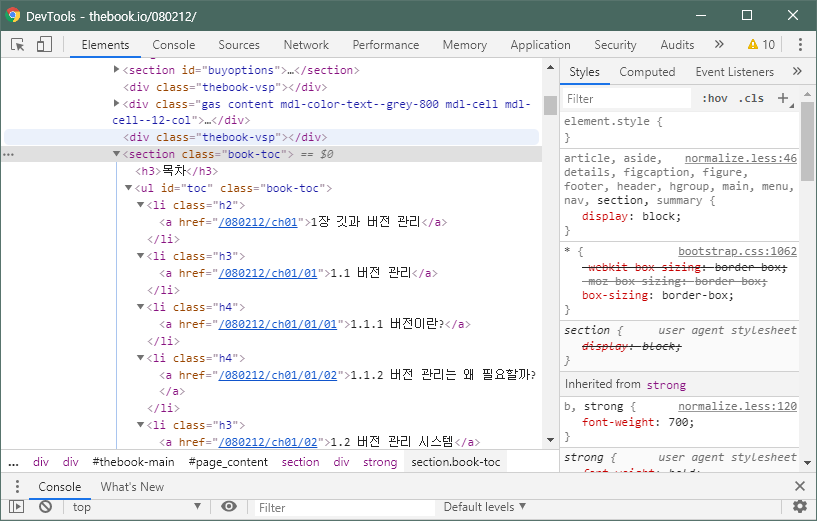Switch to the Elements tab
Viewport: 817px width, 521px height.
[x=105, y=45]
